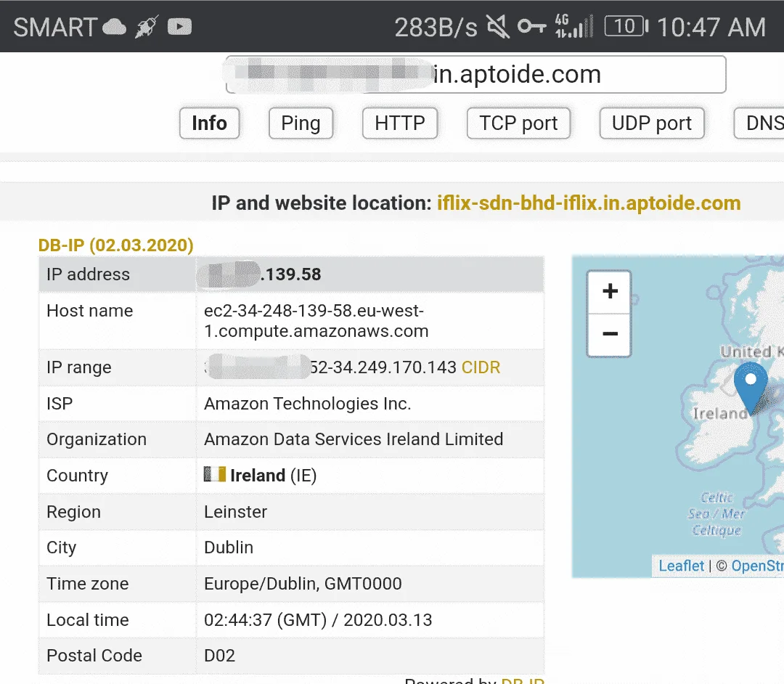Tap the muted sound icon
Screen dimensions: 784x684
click(x=498, y=26)
